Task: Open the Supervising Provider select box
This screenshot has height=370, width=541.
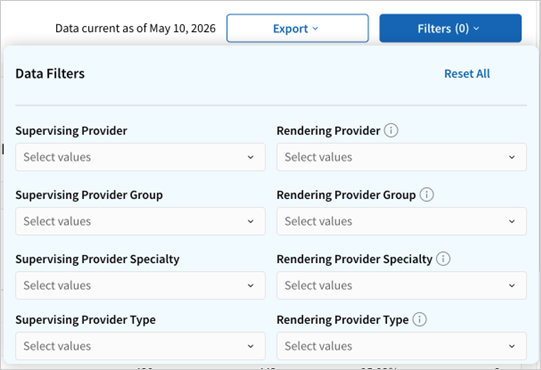Action: 140,157
